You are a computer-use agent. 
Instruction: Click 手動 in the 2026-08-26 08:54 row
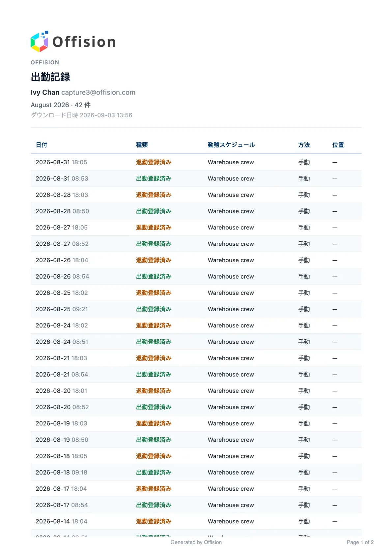(304, 276)
